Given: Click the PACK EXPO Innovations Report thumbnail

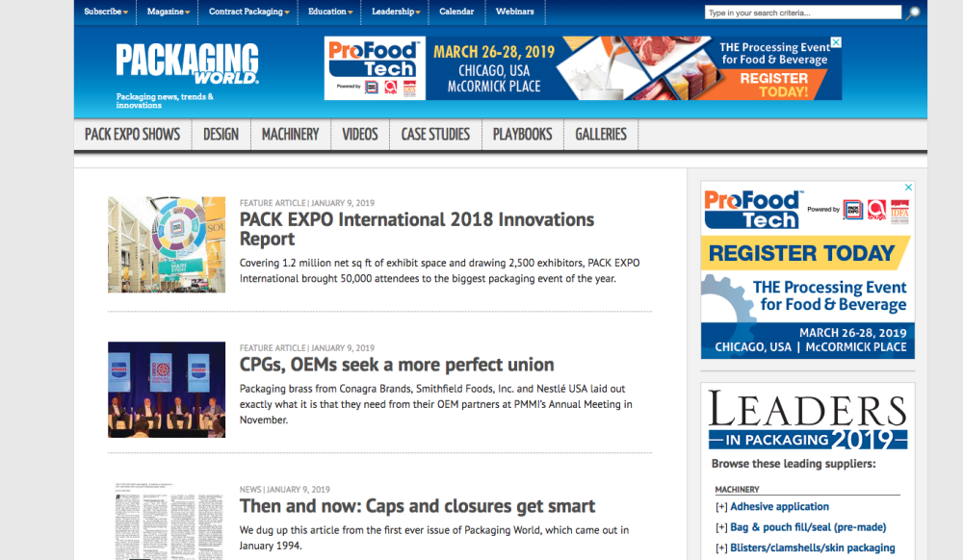Looking at the screenshot, I should [167, 244].
